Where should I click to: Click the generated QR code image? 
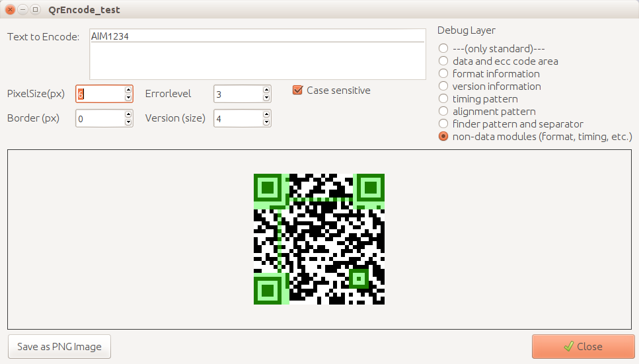319,239
